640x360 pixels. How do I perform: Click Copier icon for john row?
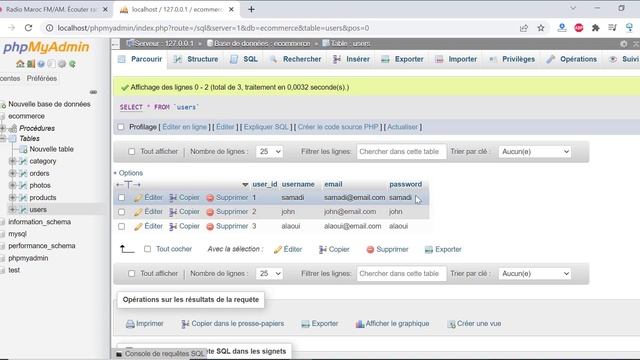point(173,212)
